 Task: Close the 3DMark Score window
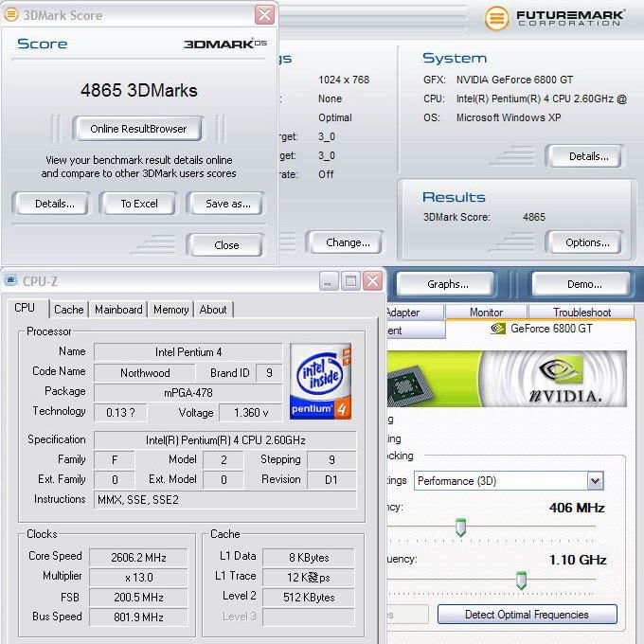point(265,15)
